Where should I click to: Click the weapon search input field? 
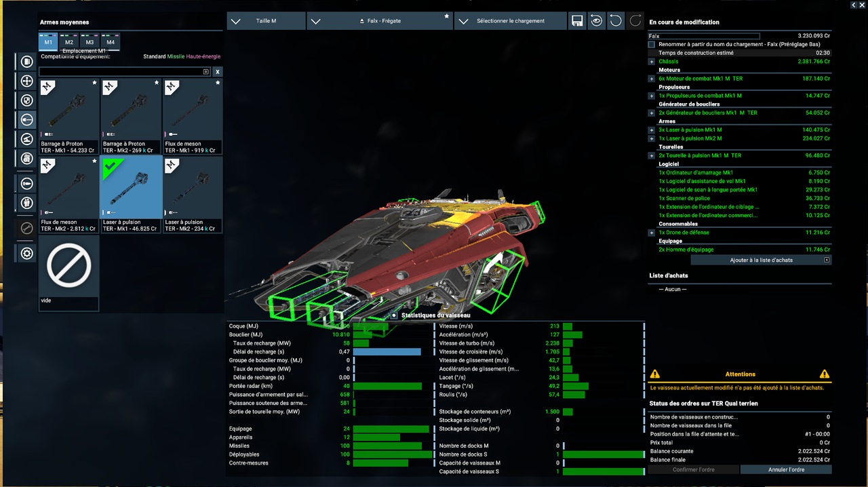pos(125,71)
